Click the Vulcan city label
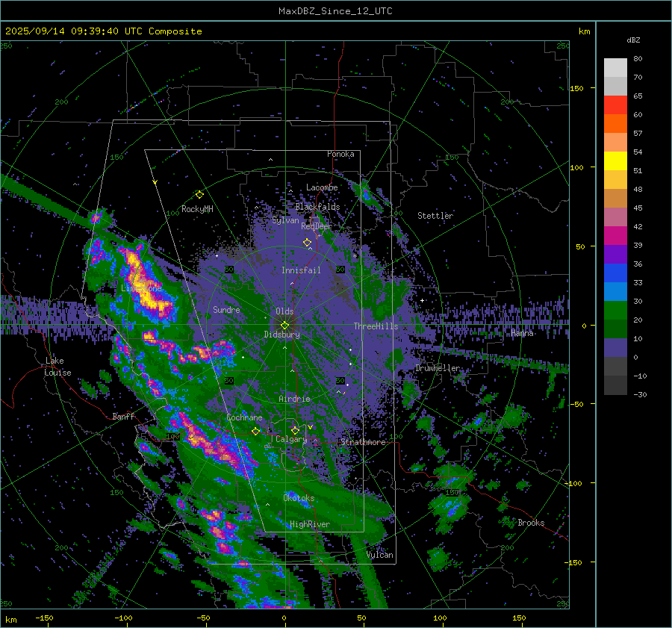This screenshot has width=672, height=628. (380, 555)
